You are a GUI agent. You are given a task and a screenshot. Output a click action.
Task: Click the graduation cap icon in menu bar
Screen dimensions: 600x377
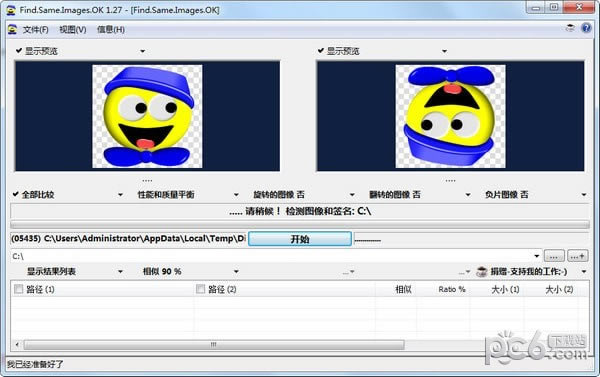570,28
